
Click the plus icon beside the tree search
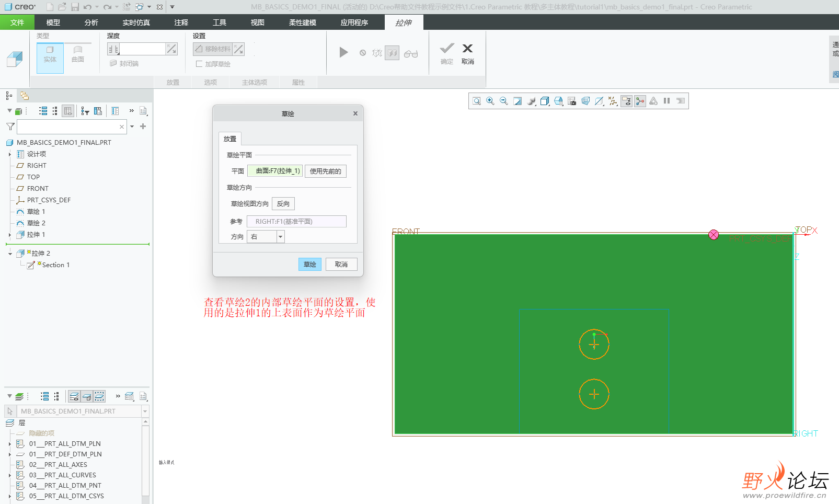pyautogui.click(x=143, y=127)
